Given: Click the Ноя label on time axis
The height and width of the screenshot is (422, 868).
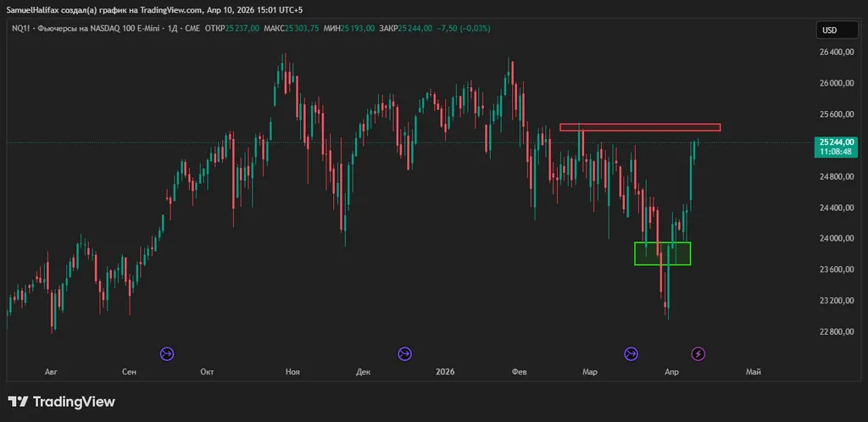Looking at the screenshot, I should (293, 371).
